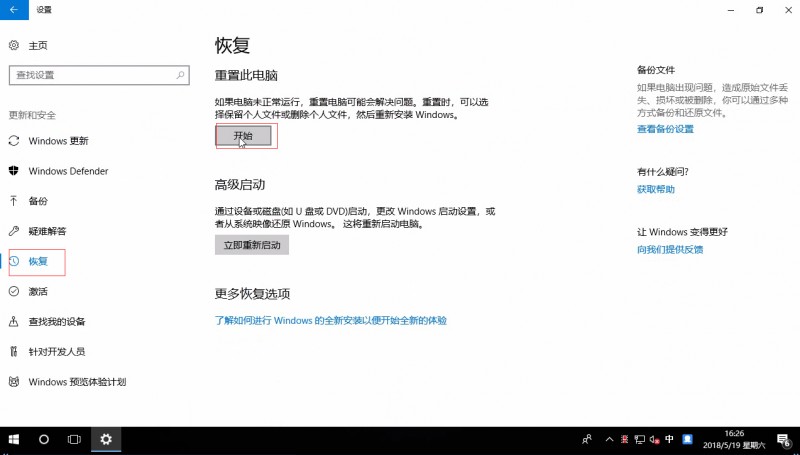Open Windows 更新 in the sidebar
The width and height of the screenshot is (800, 455).
pyautogui.click(x=48, y=141)
